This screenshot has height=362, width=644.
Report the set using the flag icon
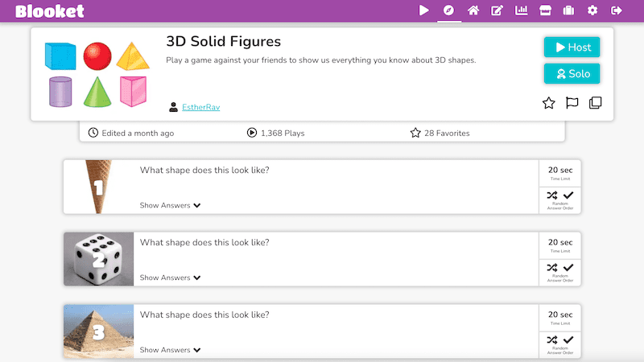(x=572, y=103)
